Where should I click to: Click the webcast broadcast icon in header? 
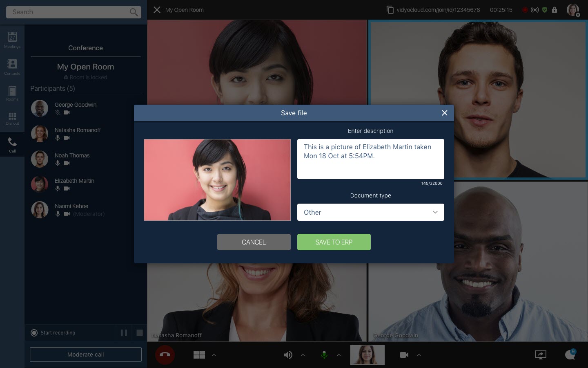(535, 10)
